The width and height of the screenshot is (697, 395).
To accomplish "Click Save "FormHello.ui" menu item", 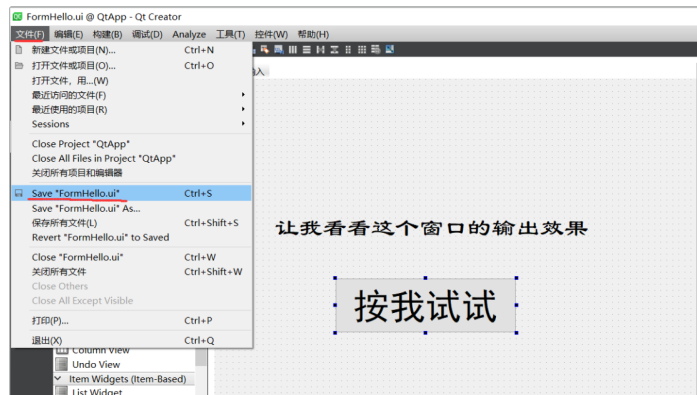I will (x=132, y=193).
